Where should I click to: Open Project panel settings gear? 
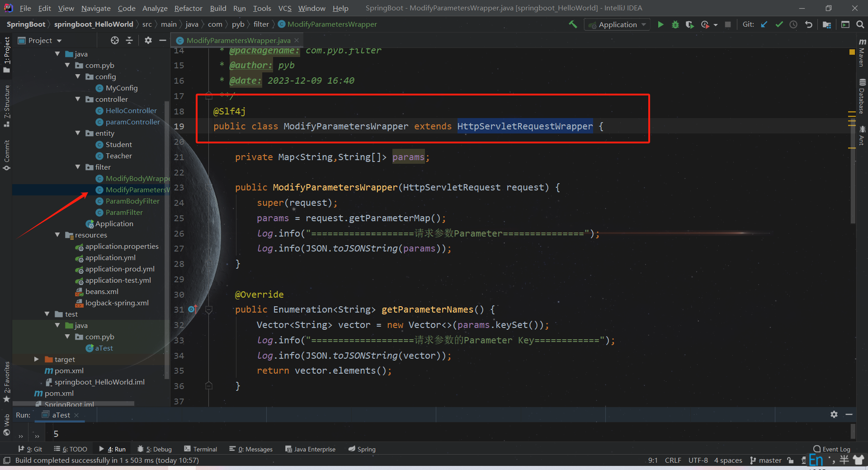[x=148, y=40]
